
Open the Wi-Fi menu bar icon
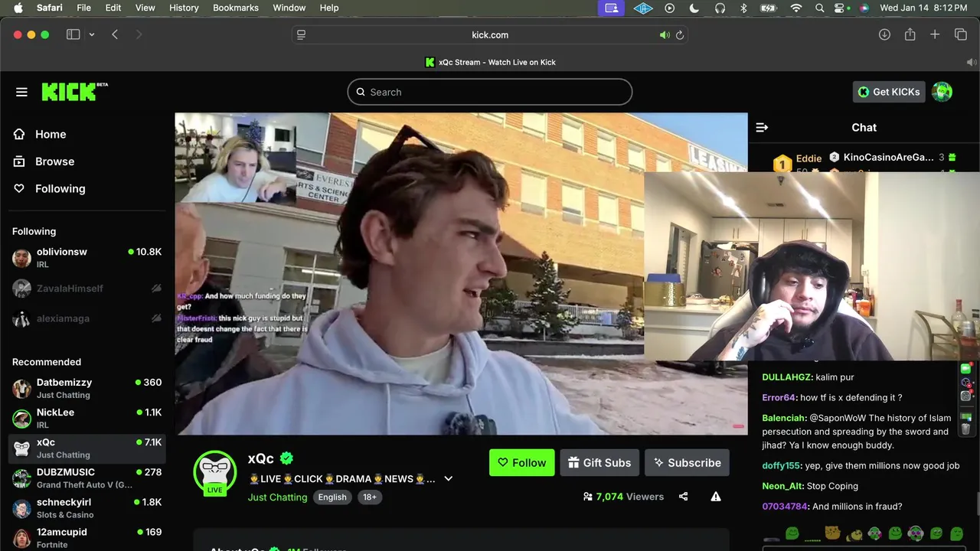(796, 8)
